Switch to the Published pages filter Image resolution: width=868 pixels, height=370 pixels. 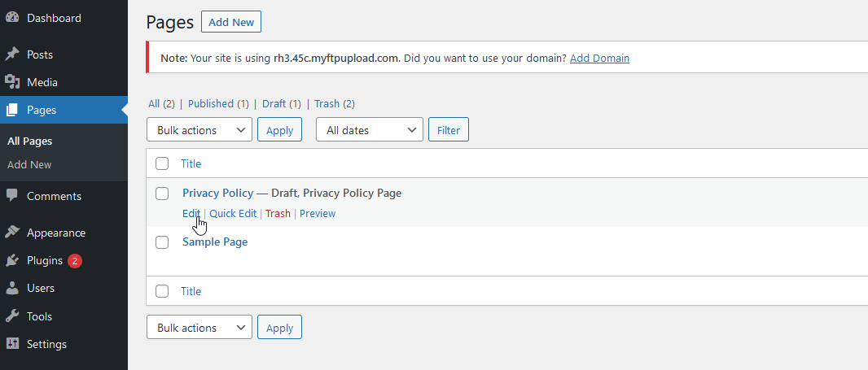point(211,103)
